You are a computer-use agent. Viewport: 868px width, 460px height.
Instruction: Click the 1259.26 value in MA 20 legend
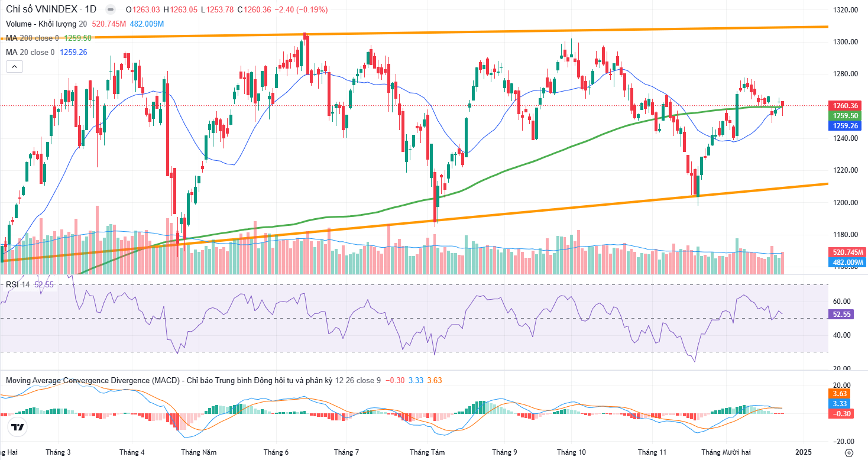click(73, 52)
